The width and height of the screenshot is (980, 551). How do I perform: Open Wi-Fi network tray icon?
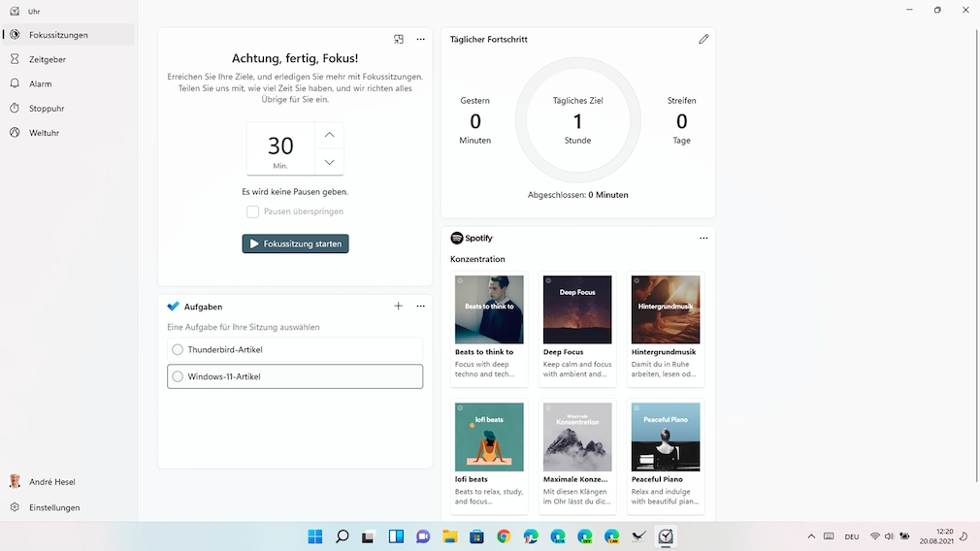click(875, 536)
